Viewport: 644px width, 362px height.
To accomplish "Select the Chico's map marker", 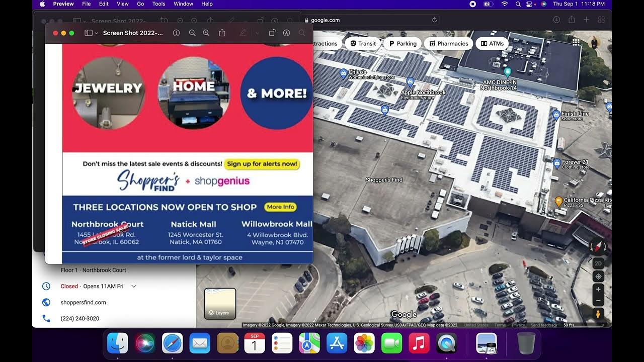I will pos(343,73).
